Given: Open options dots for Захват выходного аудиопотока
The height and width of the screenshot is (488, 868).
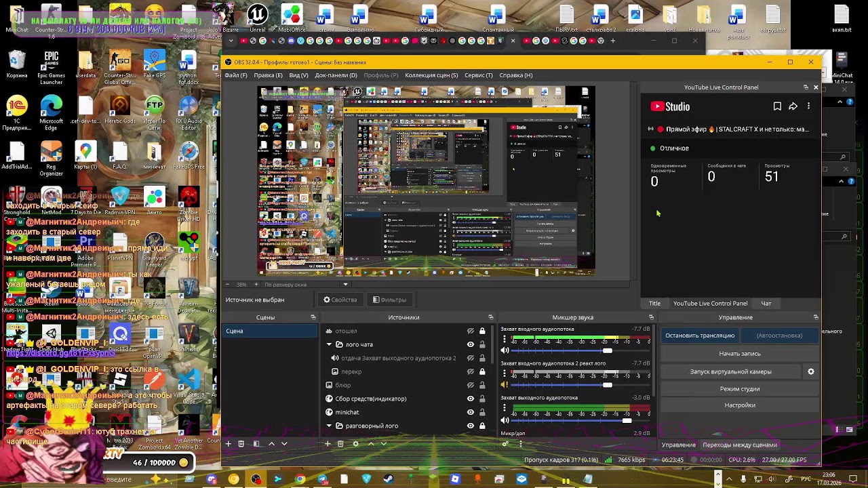Looking at the screenshot, I should 504,409.
